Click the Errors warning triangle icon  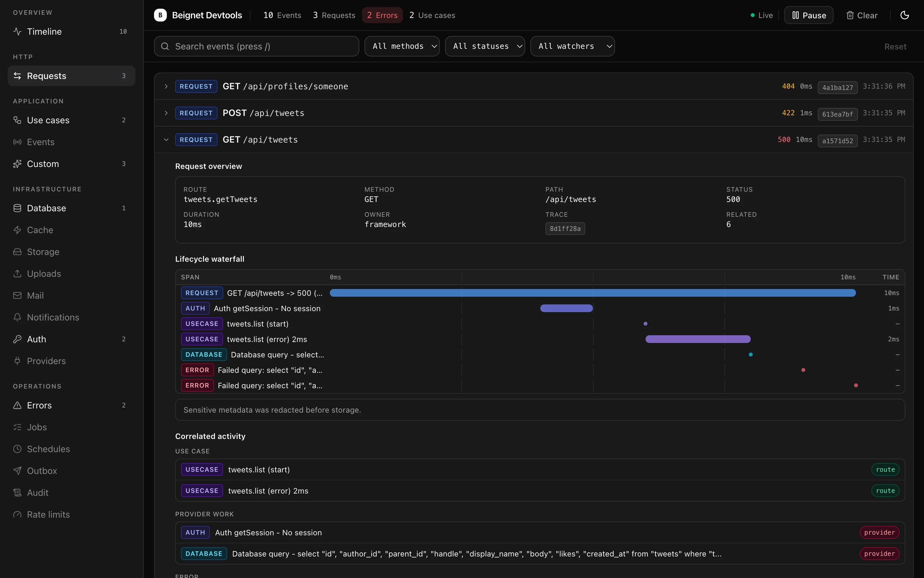pos(17,405)
